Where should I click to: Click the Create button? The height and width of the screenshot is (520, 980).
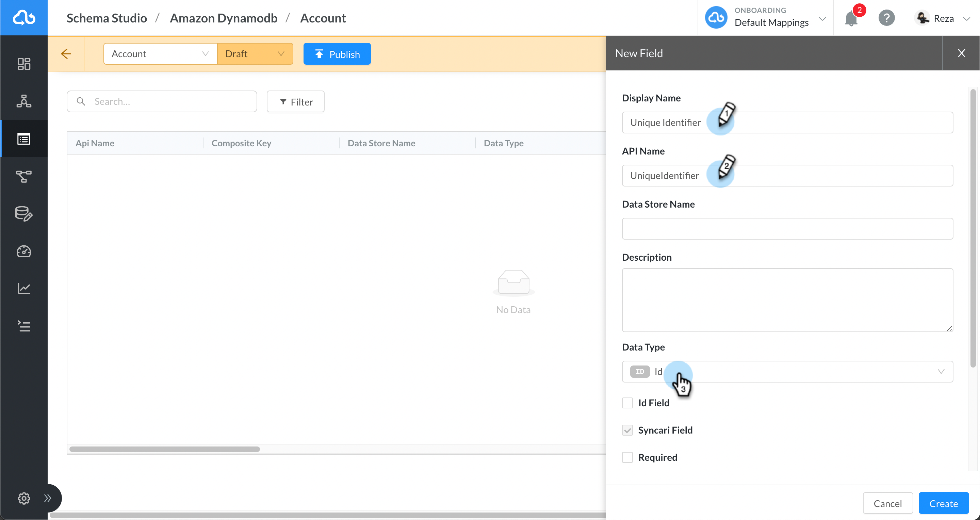click(x=943, y=503)
